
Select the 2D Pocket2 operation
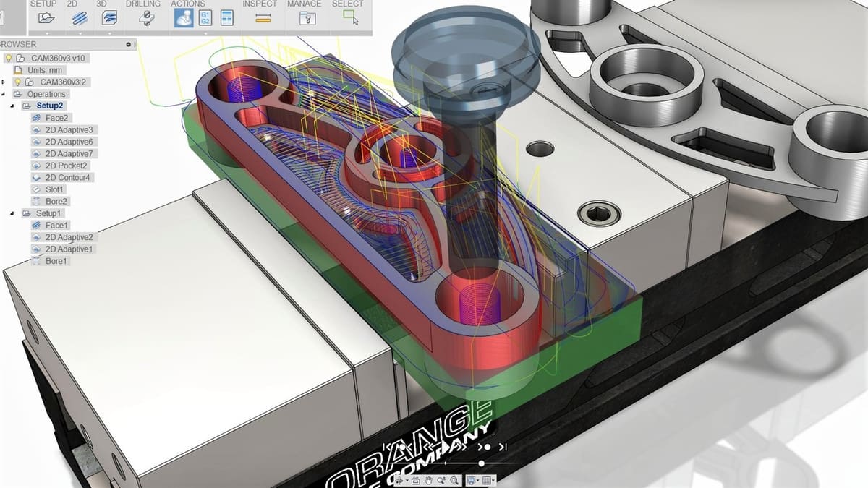point(67,166)
